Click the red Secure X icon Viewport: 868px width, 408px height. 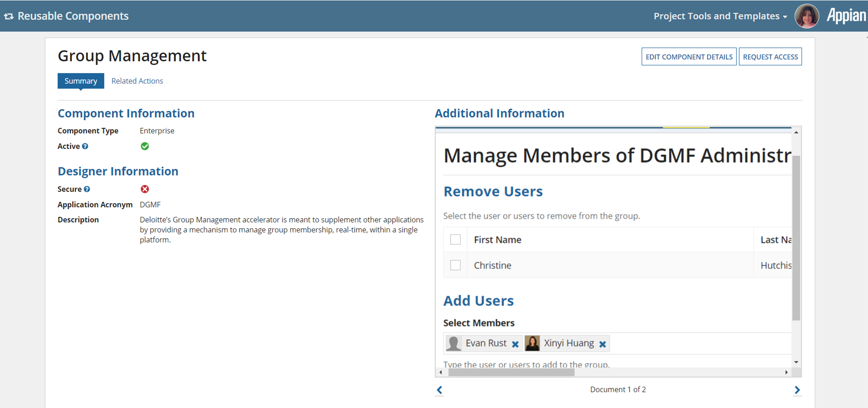coord(145,189)
